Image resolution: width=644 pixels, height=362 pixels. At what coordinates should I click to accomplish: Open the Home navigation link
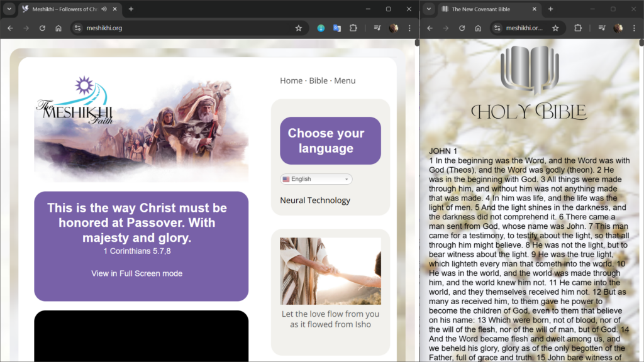[291, 81]
